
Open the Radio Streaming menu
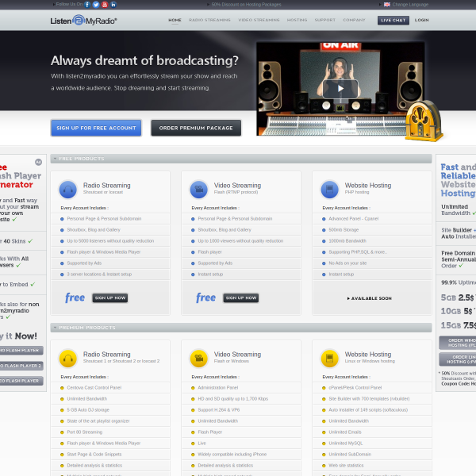(209, 20)
